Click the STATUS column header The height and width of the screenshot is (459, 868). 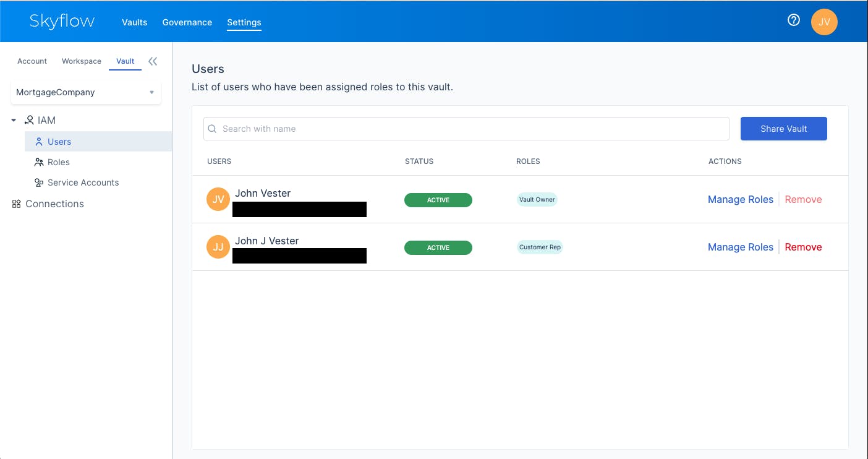coord(419,161)
